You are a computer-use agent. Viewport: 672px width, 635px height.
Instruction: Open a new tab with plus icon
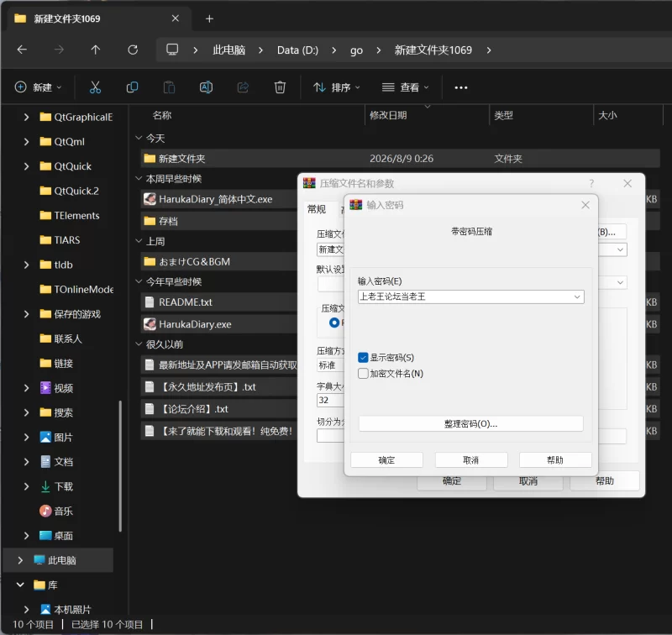point(209,18)
